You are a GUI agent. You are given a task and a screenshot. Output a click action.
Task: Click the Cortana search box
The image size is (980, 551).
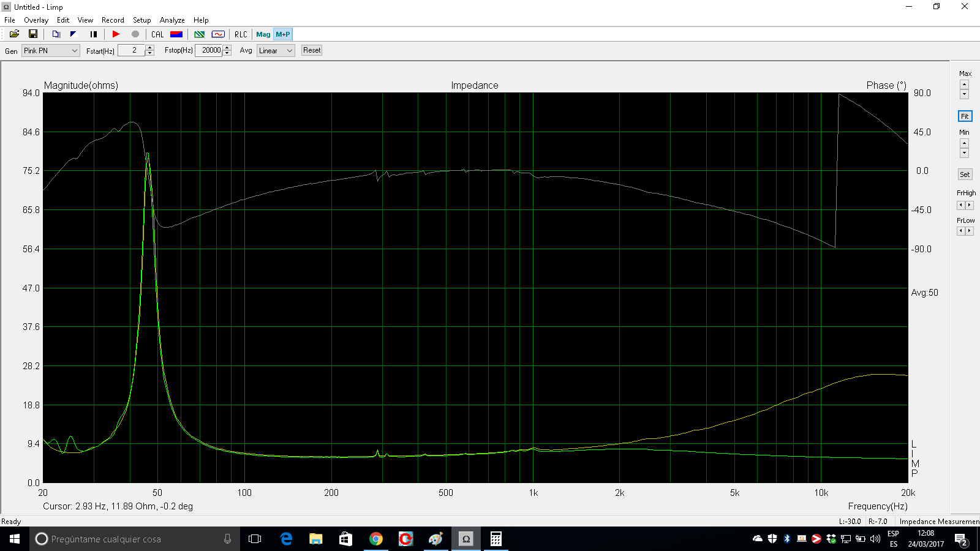[x=135, y=539]
